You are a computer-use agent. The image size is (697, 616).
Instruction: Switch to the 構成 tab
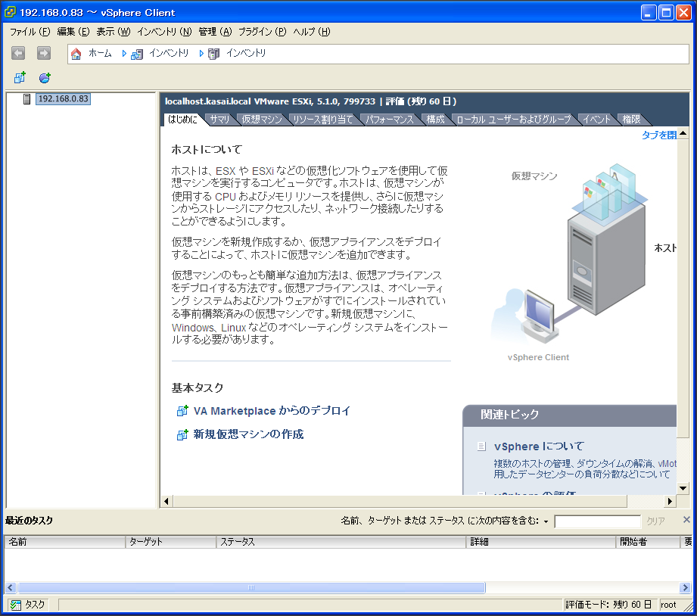tap(435, 120)
